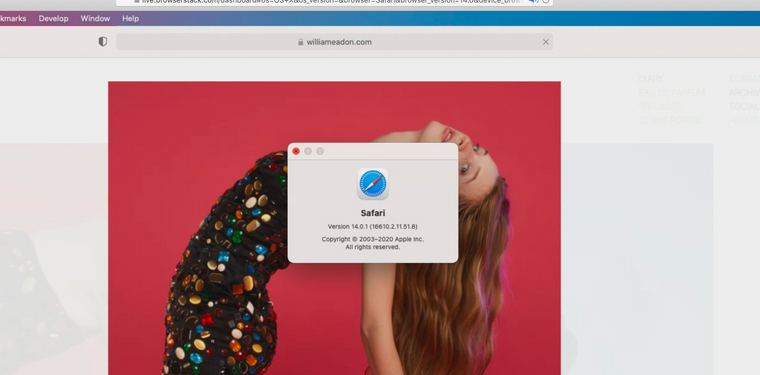The height and width of the screenshot is (375, 760).
Task: Open the CLIENT PORTAL link
Action: click(x=669, y=120)
